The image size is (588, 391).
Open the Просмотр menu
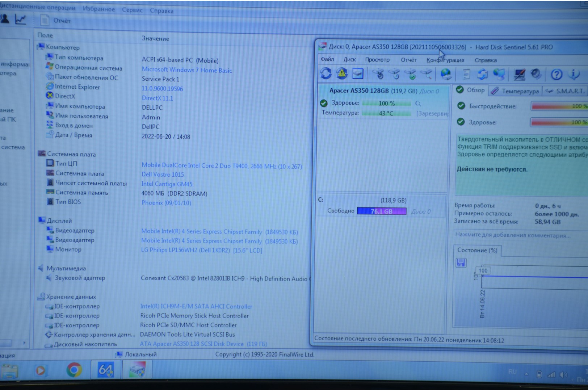(x=377, y=60)
